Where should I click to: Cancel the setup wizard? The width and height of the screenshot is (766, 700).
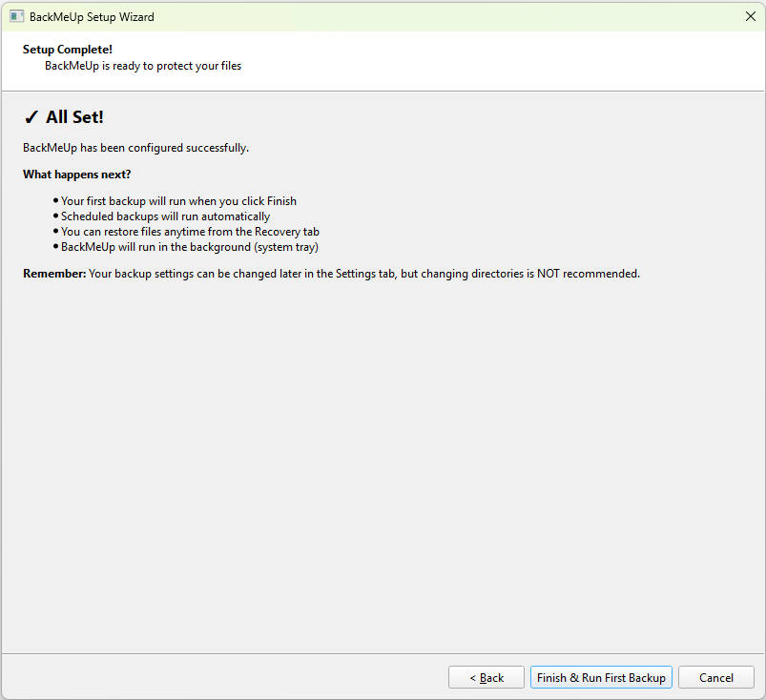click(x=715, y=677)
